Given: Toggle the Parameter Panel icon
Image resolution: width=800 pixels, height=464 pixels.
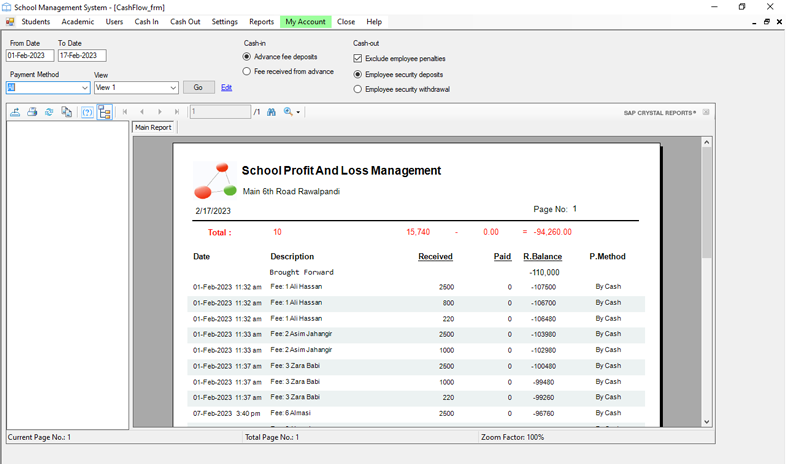Looking at the screenshot, I should pyautogui.click(x=87, y=112).
